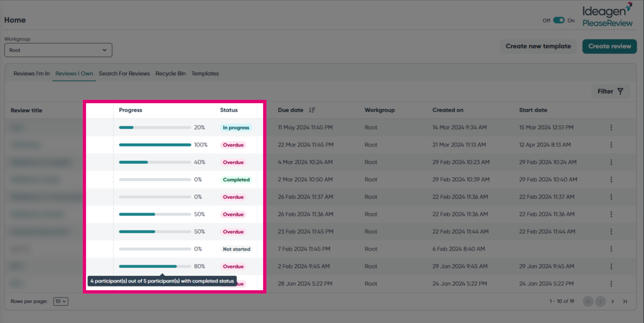
Task: Click created date 6 Feb 2024 8:40 AM
Action: coord(459,249)
